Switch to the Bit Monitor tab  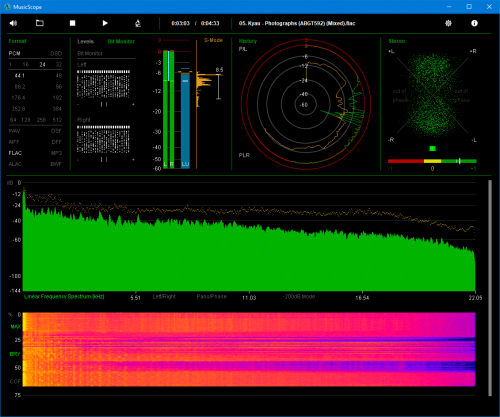(x=121, y=41)
